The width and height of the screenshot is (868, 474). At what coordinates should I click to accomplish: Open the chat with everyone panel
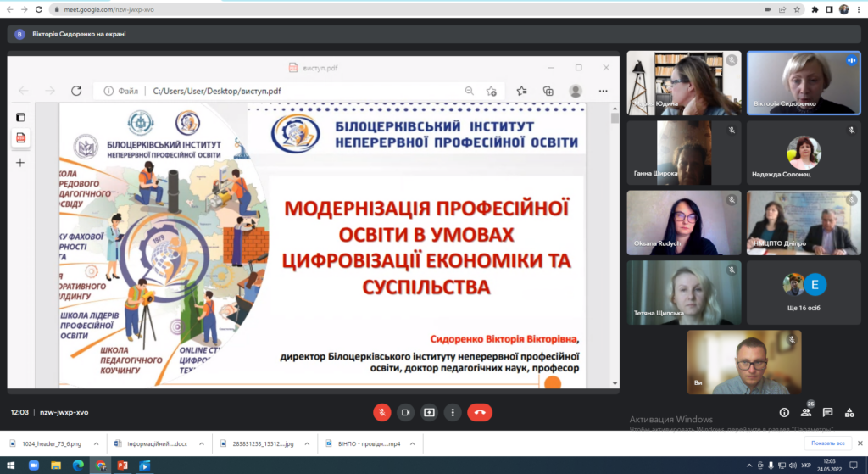coord(828,412)
